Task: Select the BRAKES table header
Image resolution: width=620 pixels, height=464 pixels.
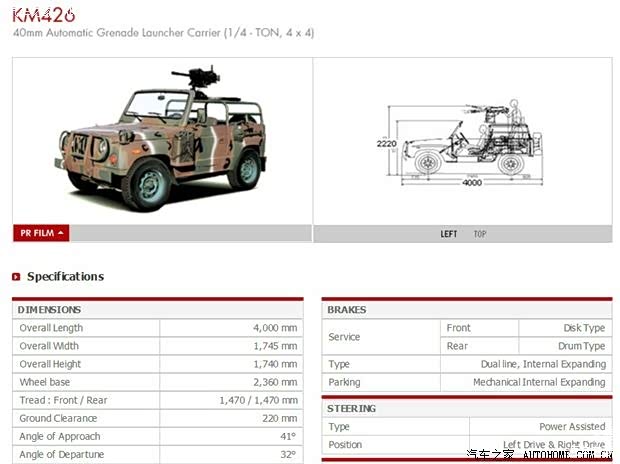Action: pos(347,310)
